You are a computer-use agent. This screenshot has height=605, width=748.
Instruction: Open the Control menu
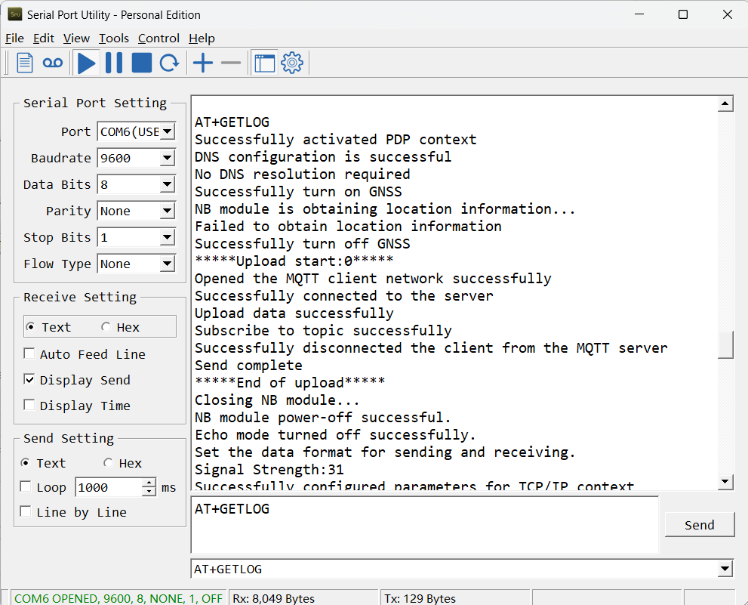[x=159, y=38]
